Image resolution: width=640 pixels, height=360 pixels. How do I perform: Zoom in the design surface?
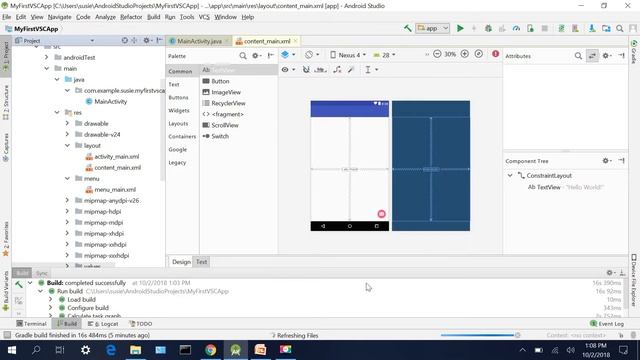click(x=464, y=54)
